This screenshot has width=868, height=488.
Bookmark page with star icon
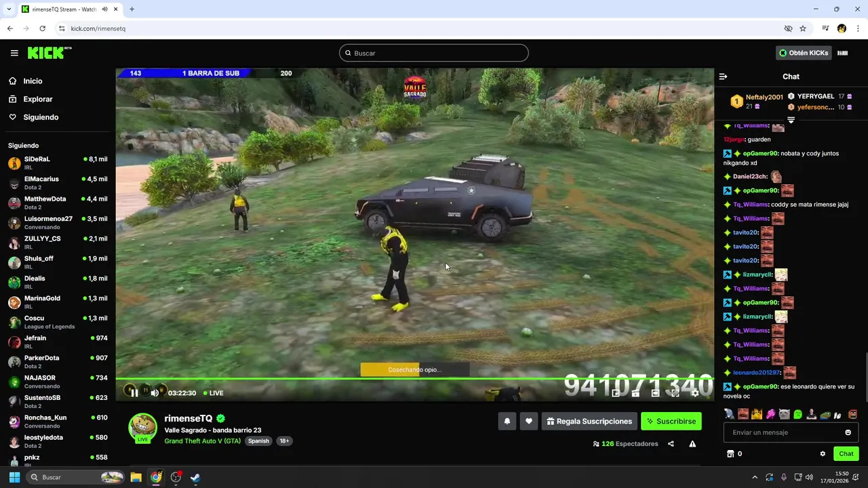(803, 28)
